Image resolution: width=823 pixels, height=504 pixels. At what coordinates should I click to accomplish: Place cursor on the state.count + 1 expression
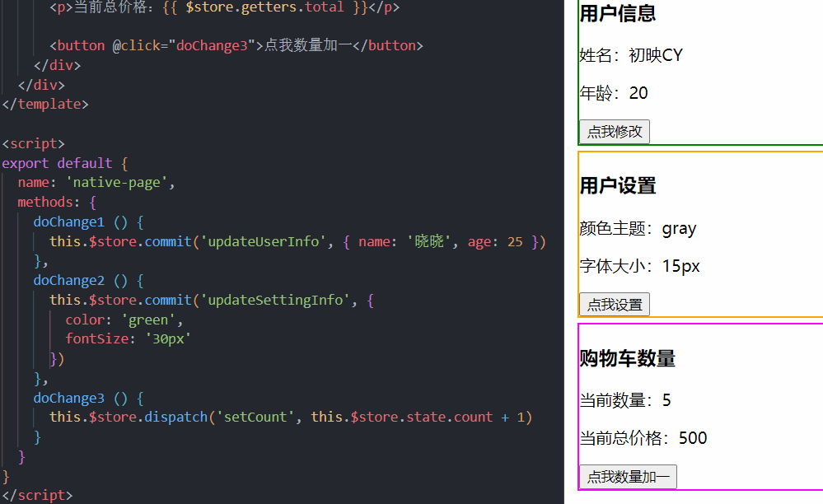click(x=465, y=417)
